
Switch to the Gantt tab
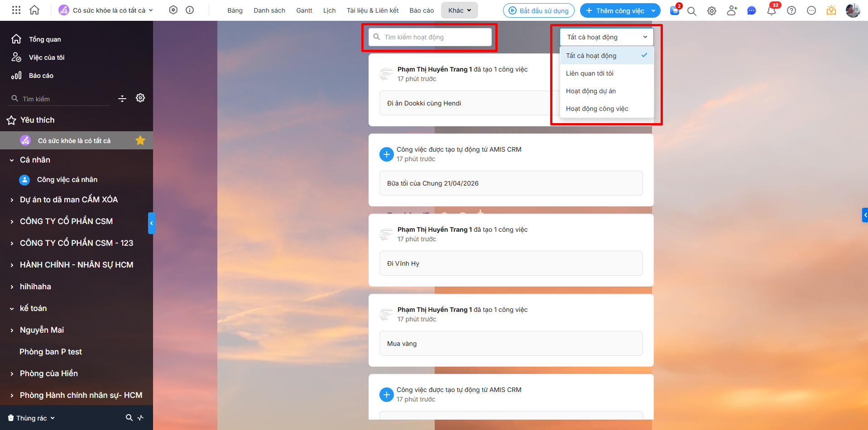pos(304,10)
